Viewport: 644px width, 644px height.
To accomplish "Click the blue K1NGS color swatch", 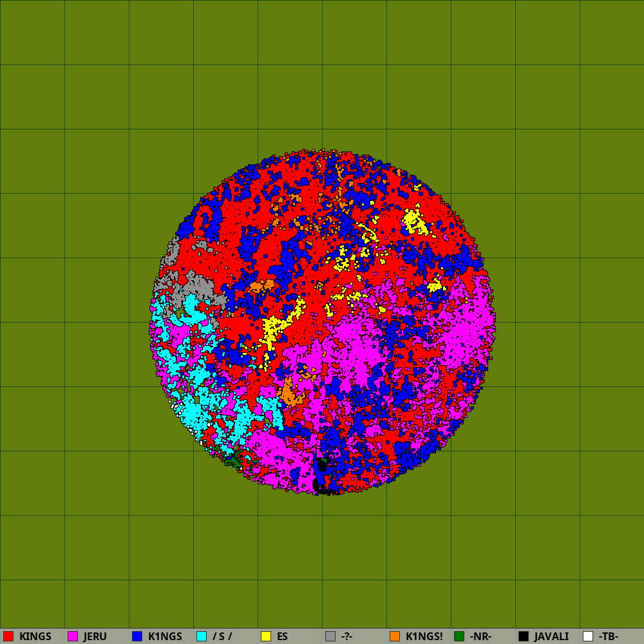I will [137, 636].
